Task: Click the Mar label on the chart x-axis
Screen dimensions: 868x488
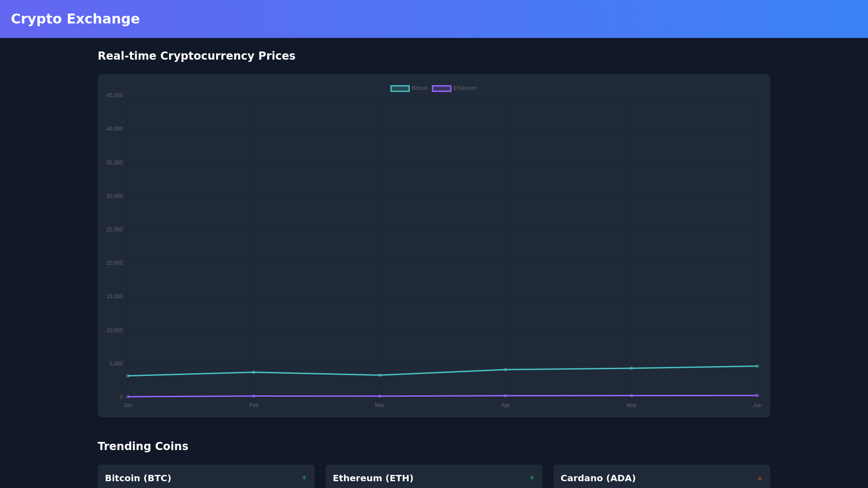Action: tap(379, 405)
